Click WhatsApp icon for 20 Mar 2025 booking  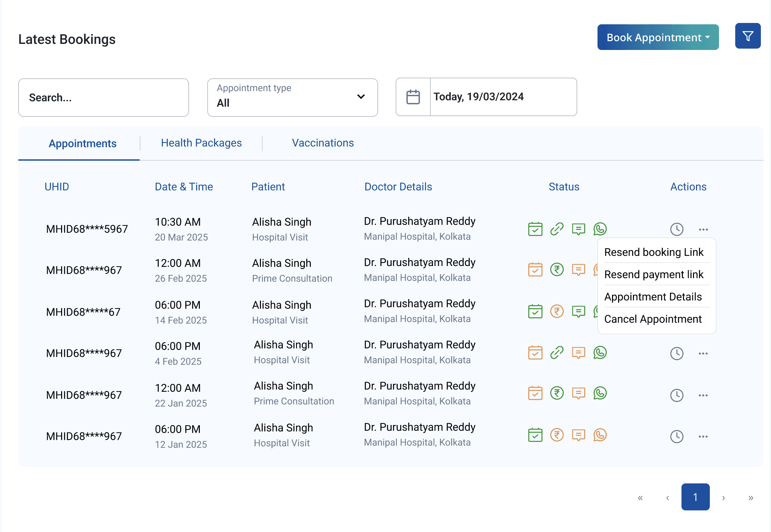(x=600, y=229)
